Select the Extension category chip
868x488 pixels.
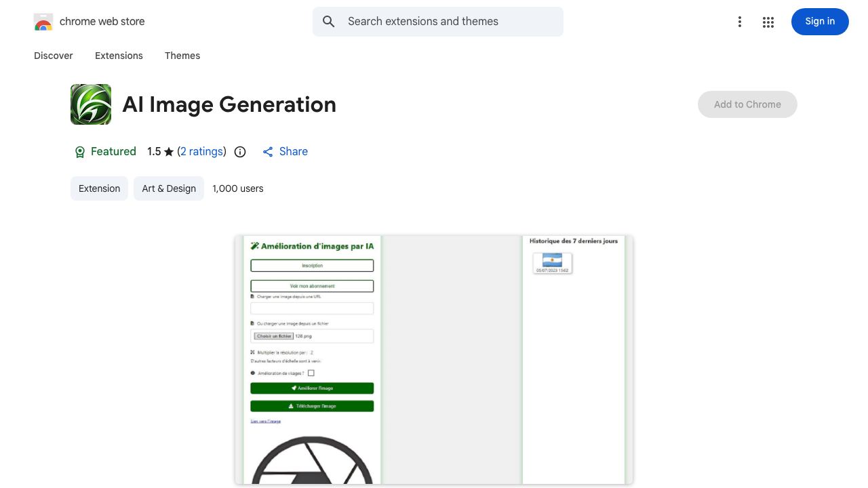tap(99, 188)
